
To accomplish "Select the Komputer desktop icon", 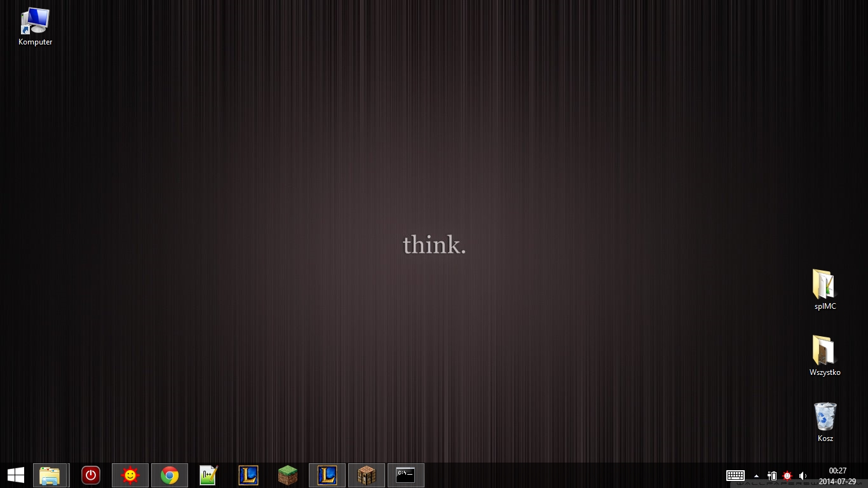I will (x=36, y=27).
